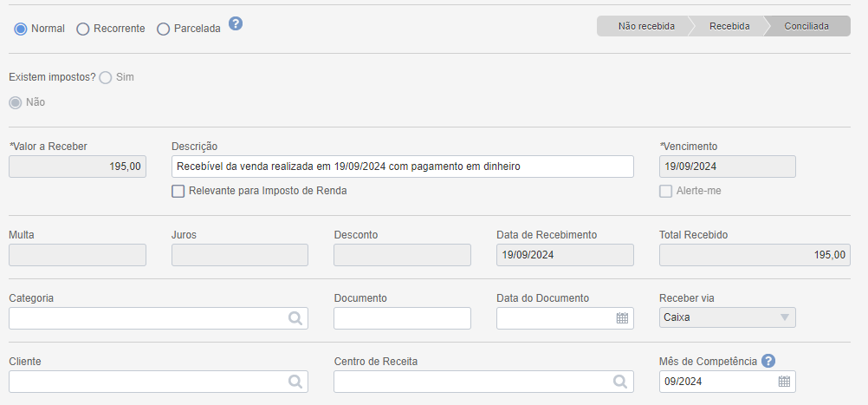Image resolution: width=868 pixels, height=405 pixels.
Task: Click the Data de Recebimento field
Action: [565, 255]
